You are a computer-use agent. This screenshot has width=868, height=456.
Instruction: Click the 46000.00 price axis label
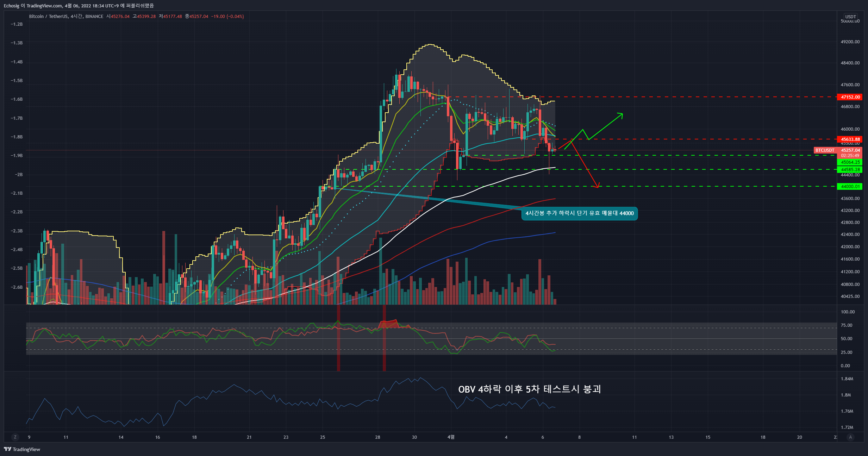coord(850,129)
